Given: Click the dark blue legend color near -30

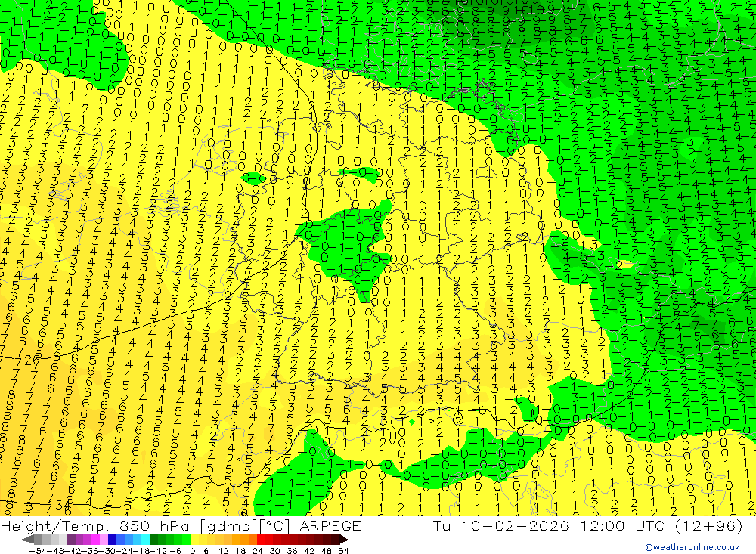Looking at the screenshot, I should click(112, 539).
